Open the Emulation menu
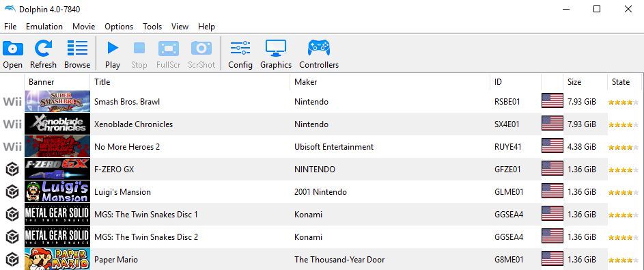The height and width of the screenshot is (270, 644). tap(44, 27)
